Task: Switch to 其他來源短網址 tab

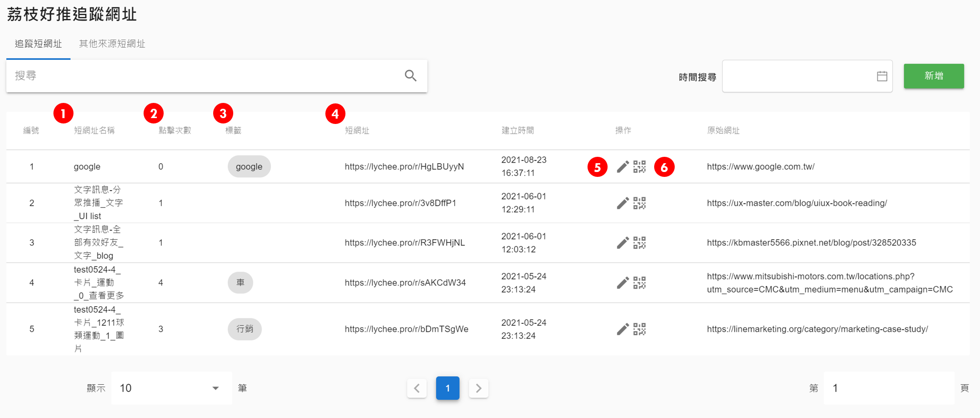Action: click(x=112, y=44)
